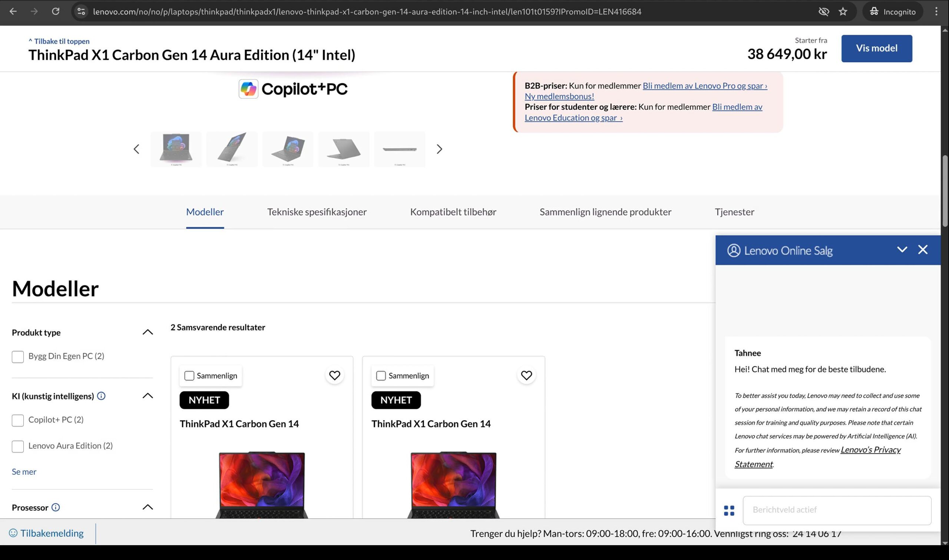
Task: Open the Kompatibelt tilbehør tab
Action: pos(453,212)
